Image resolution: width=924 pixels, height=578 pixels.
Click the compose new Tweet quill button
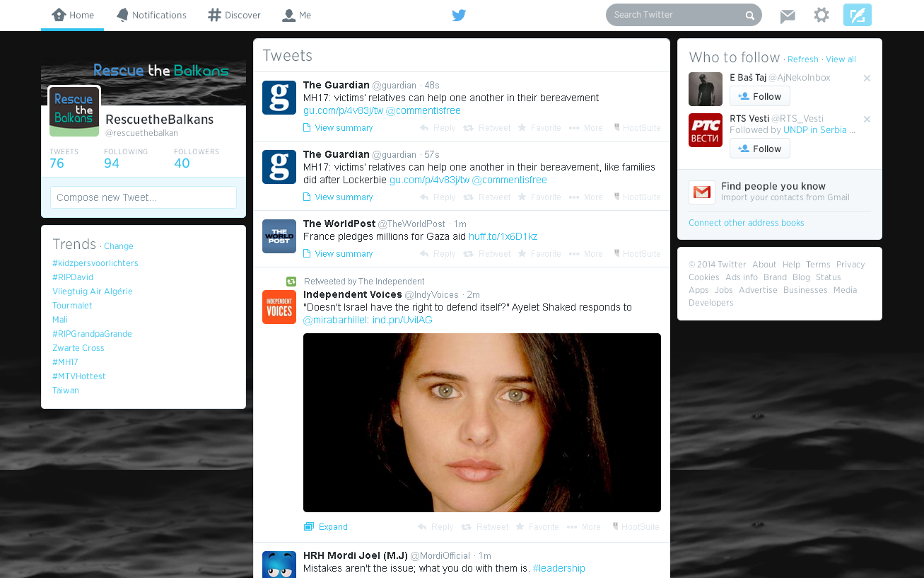(858, 15)
